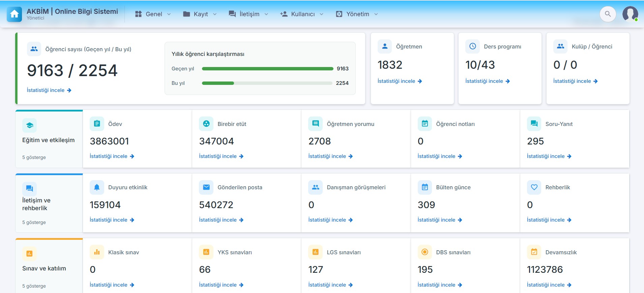Click the Duyuru etkinlik bell icon
644x293 pixels.
pos(97,187)
